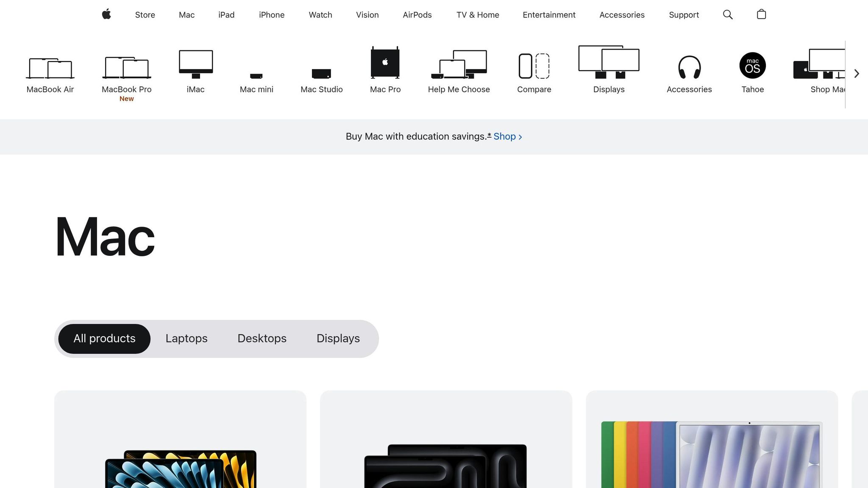The width and height of the screenshot is (868, 488).
Task: Click the Apple logo home icon
Action: (x=106, y=14)
